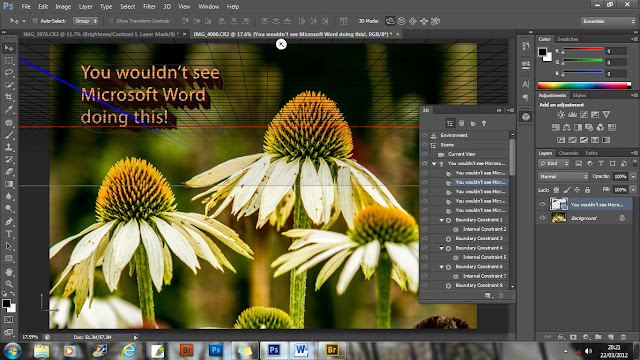
Task: Select the Clone Stamp tool
Action: pyautogui.click(x=9, y=147)
